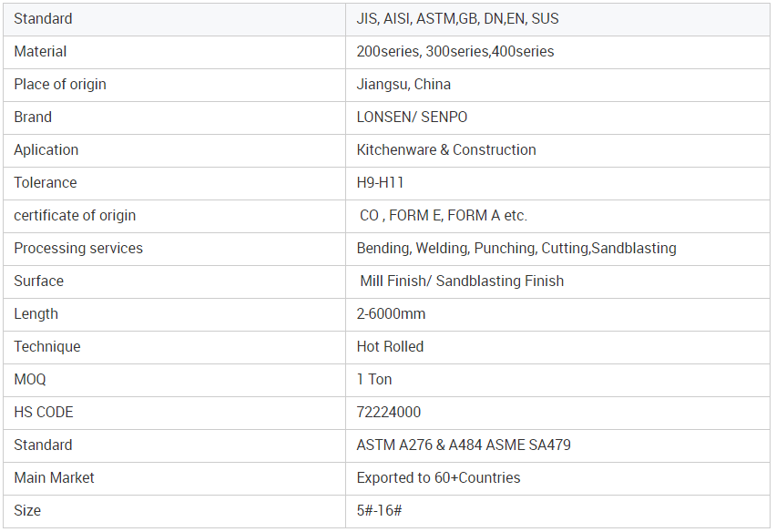Click the Size value '5#-16#'

pyautogui.click(x=378, y=511)
